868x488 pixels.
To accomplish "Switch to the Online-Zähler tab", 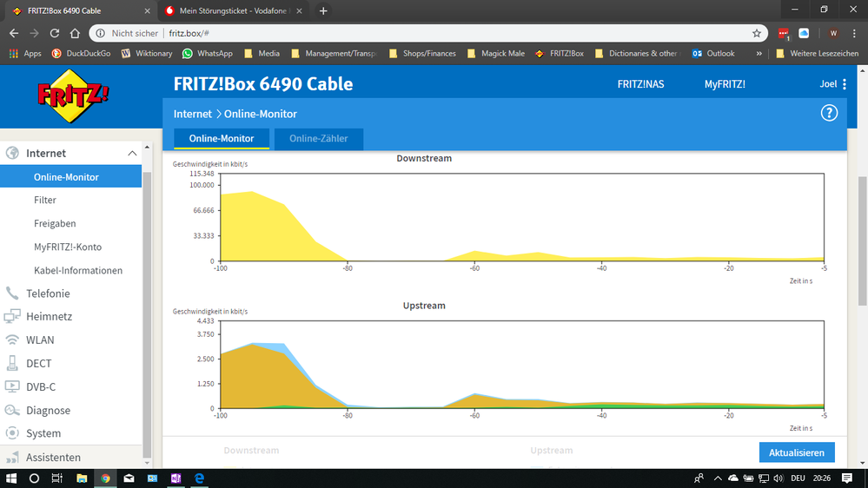I will 319,138.
